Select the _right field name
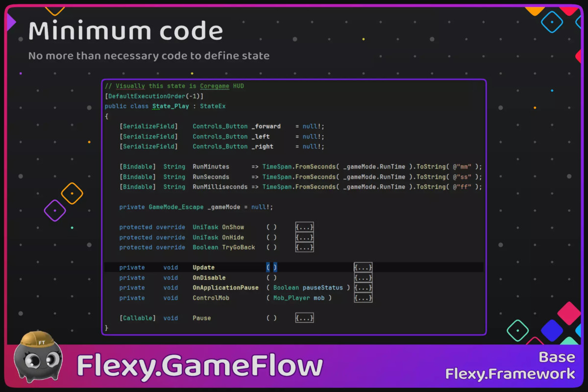Viewport: 588px width, 392px height. pos(262,147)
